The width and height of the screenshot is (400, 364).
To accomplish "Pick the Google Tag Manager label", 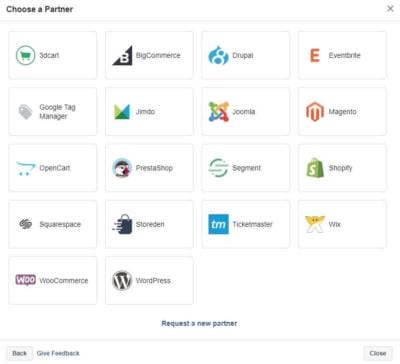I will click(x=57, y=112).
